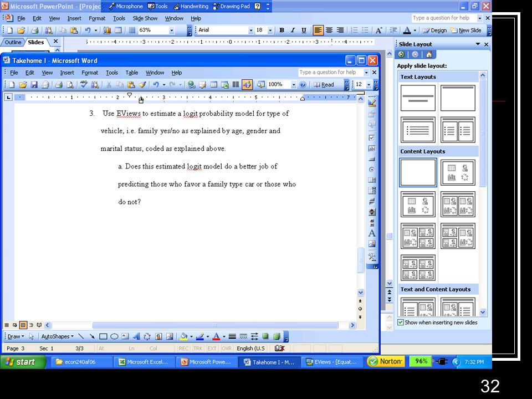Click Home icon in Slide Layout pane
532x399 pixels.
[x=429, y=54]
